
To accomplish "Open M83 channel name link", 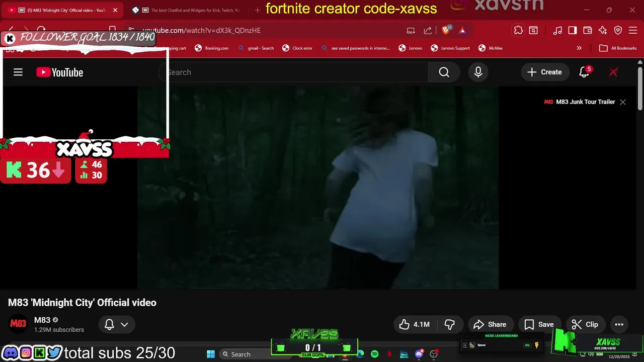I will (x=42, y=320).
